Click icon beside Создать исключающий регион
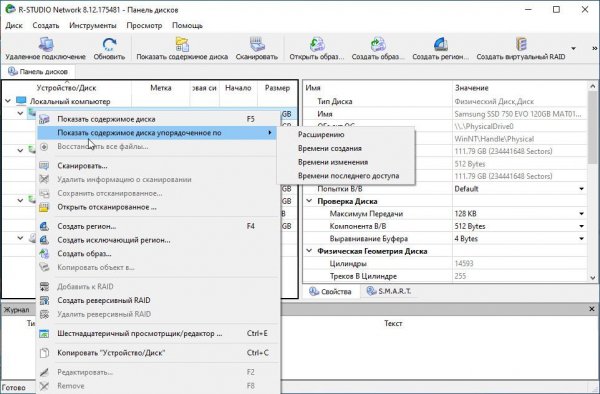The height and width of the screenshot is (394, 600). point(44,240)
